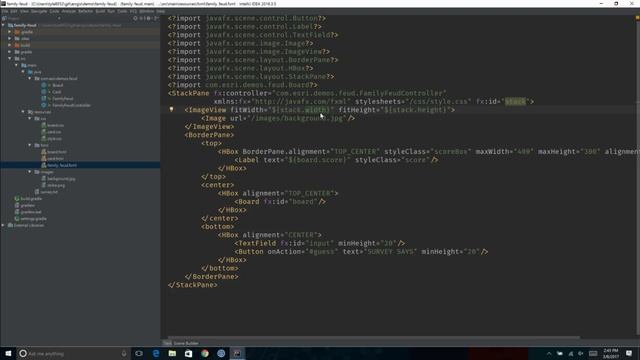Expand External Libraries node
The image size is (640, 360).
click(x=3, y=225)
